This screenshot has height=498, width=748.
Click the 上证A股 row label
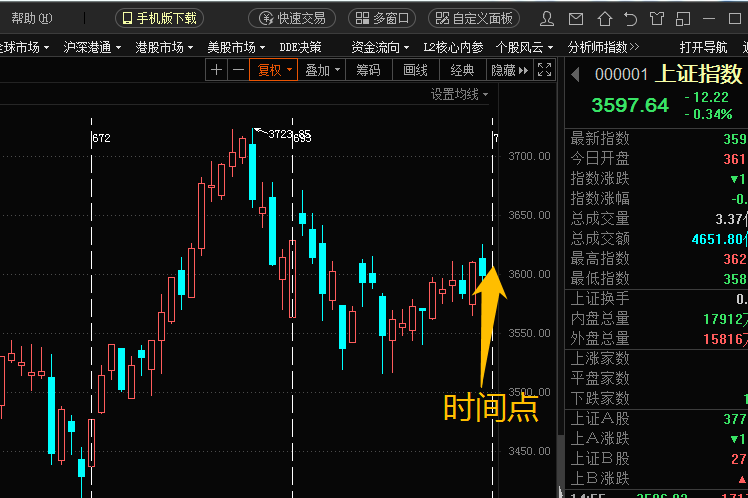point(600,419)
